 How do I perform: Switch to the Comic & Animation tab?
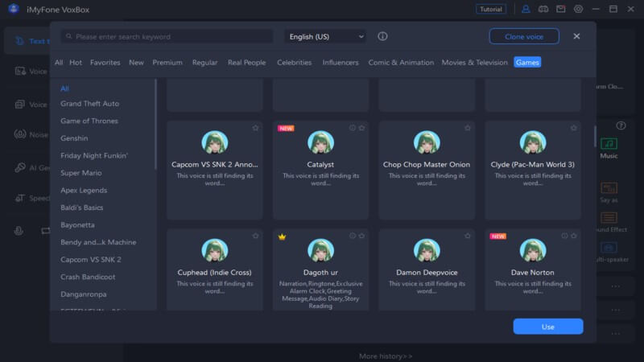coord(401,63)
